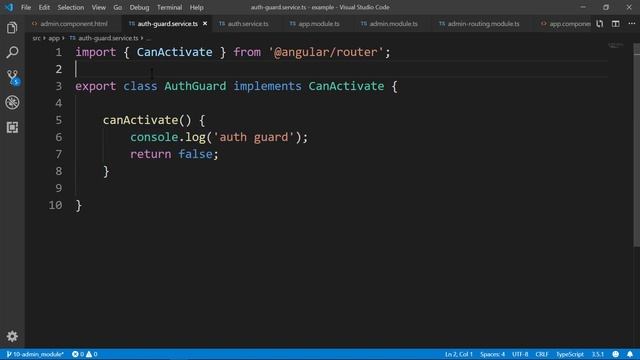Click line number 5 in gutter

tap(59, 120)
